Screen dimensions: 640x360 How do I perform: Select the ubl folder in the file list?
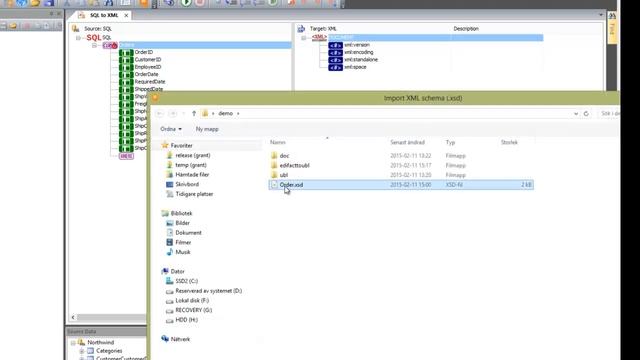click(x=284, y=175)
